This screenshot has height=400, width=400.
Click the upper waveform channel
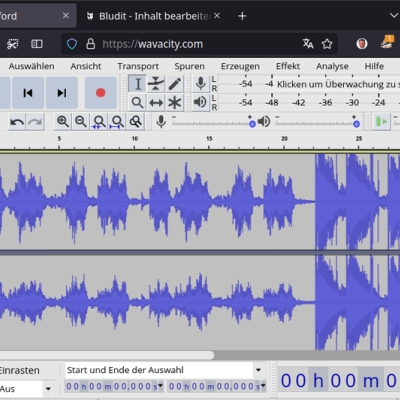click(200, 202)
